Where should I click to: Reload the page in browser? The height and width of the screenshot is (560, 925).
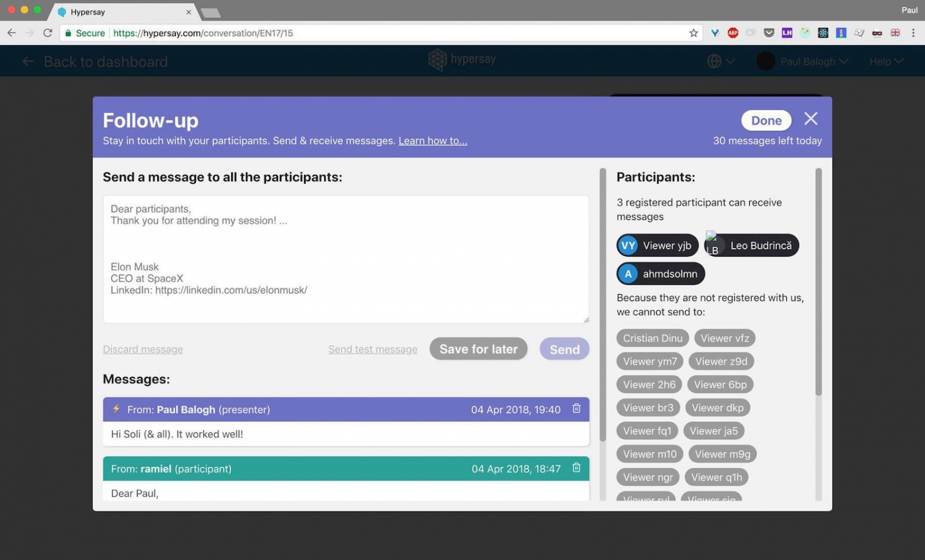pos(47,33)
